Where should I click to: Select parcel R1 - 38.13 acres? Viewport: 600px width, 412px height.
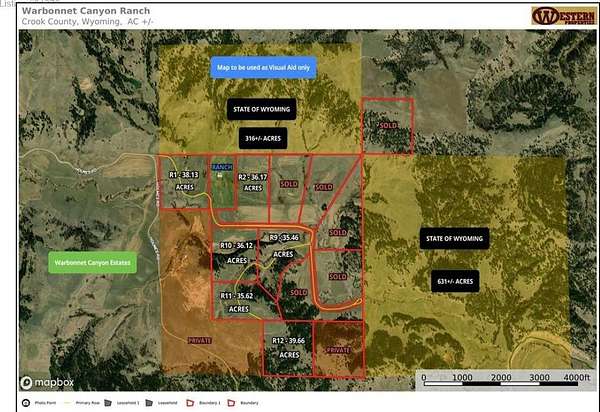tap(184, 180)
